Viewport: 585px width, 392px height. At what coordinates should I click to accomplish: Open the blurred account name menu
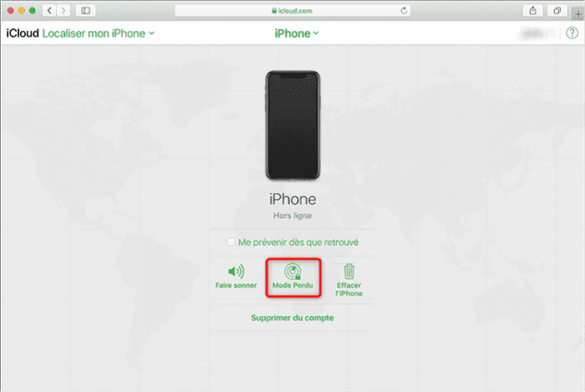pos(533,33)
